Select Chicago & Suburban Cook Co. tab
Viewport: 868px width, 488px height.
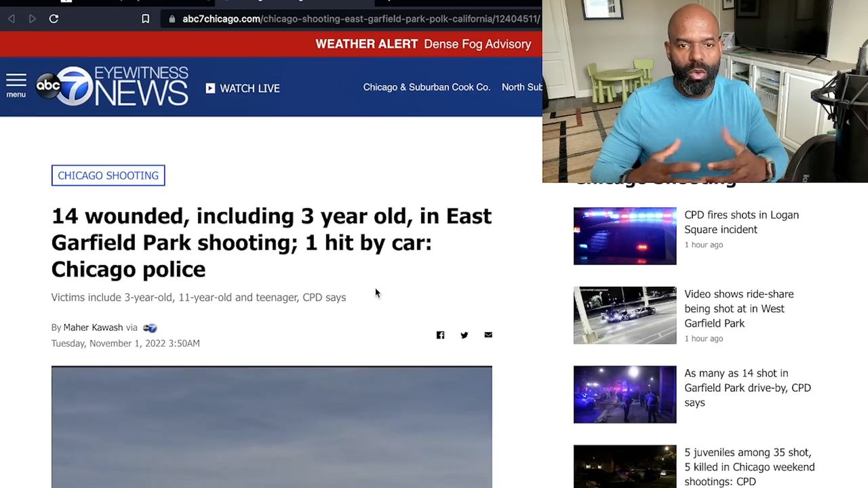tap(426, 87)
